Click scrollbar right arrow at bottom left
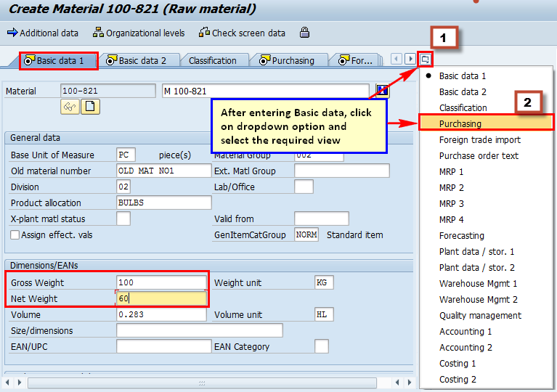 point(20,383)
